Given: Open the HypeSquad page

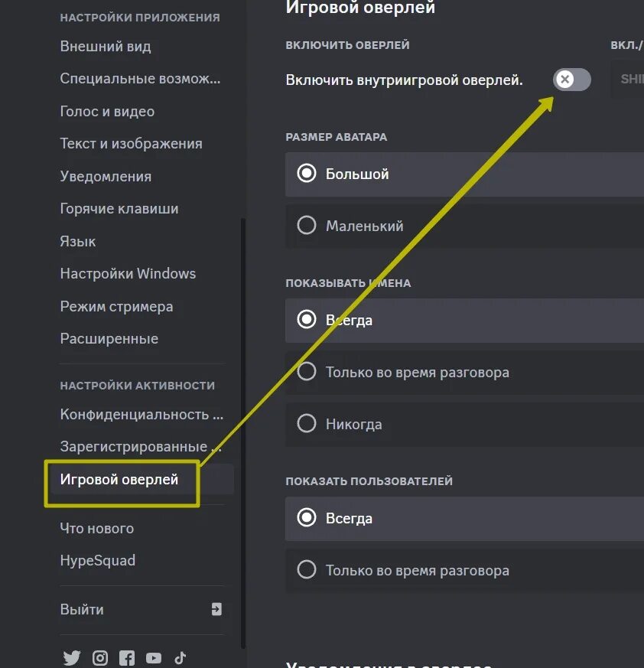Looking at the screenshot, I should [98, 561].
